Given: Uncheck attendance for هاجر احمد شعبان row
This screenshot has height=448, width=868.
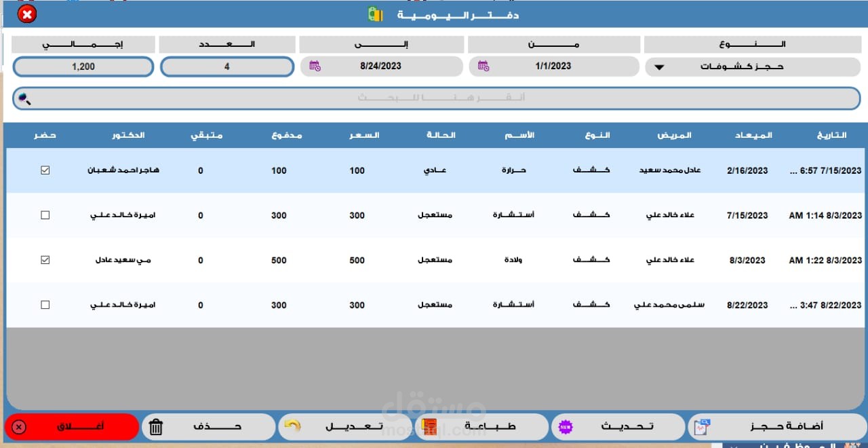Looking at the screenshot, I should (x=45, y=170).
